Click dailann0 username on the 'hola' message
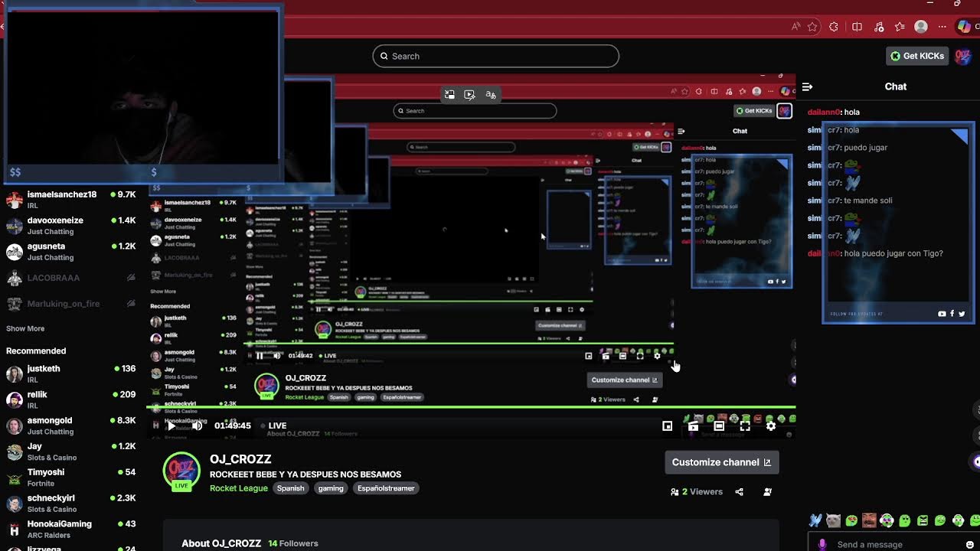980x551 pixels. 825,112
